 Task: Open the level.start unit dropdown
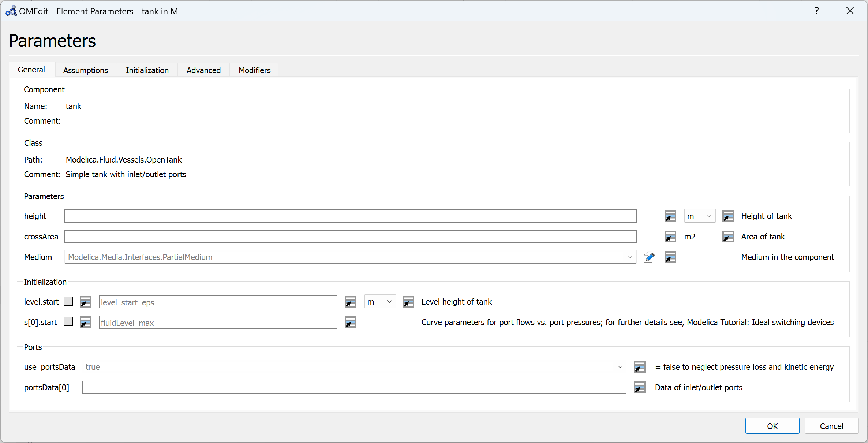[379, 302]
